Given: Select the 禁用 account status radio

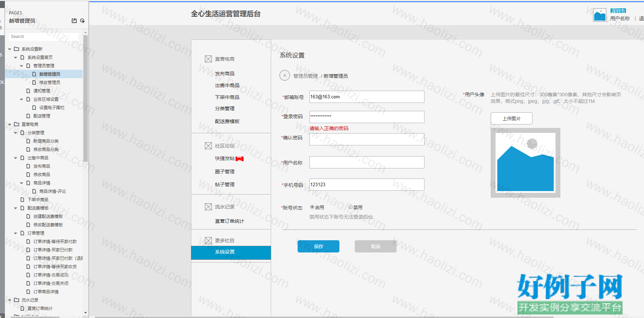Looking at the screenshot, I should coord(351,207).
